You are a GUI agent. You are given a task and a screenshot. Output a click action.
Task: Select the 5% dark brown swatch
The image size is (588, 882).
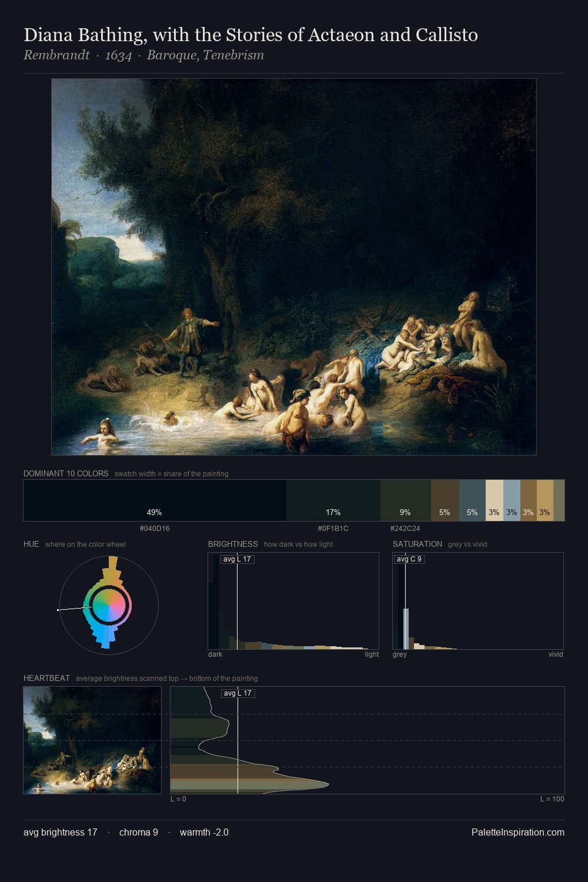(x=445, y=500)
